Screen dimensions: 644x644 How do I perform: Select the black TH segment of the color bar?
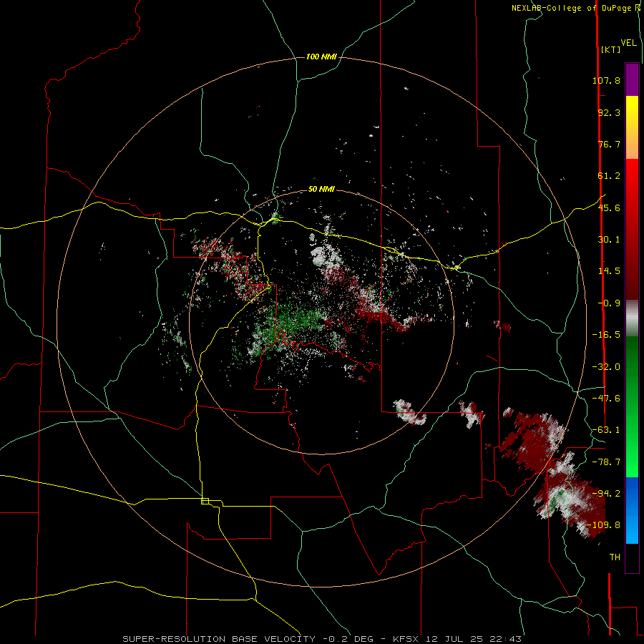click(632, 558)
